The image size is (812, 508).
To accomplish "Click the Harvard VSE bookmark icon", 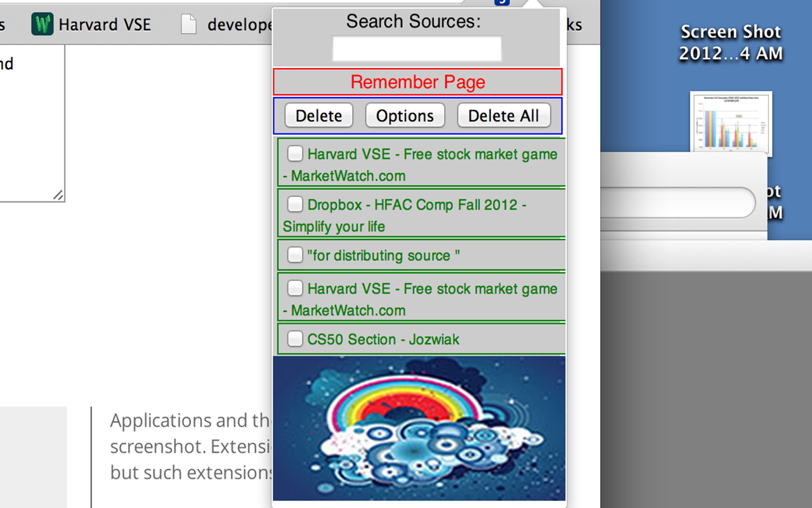I will (x=43, y=24).
